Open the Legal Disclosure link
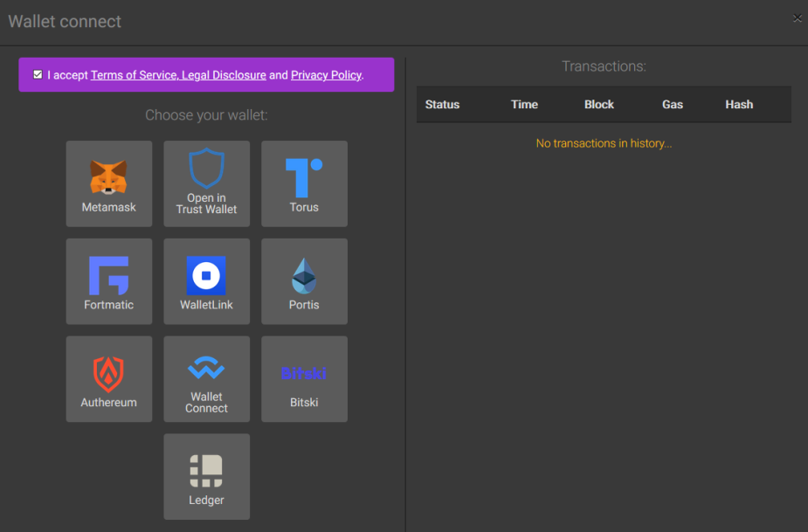This screenshot has width=808, height=532. pos(224,75)
